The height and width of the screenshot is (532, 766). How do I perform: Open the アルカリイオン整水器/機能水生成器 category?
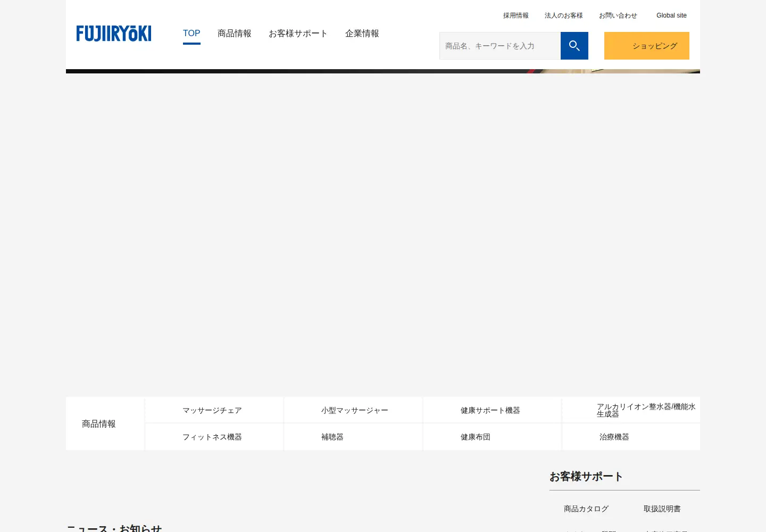pos(631,410)
